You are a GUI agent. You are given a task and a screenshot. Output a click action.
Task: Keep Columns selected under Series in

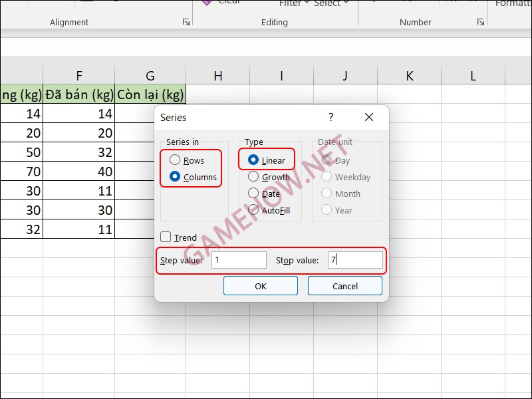[174, 176]
